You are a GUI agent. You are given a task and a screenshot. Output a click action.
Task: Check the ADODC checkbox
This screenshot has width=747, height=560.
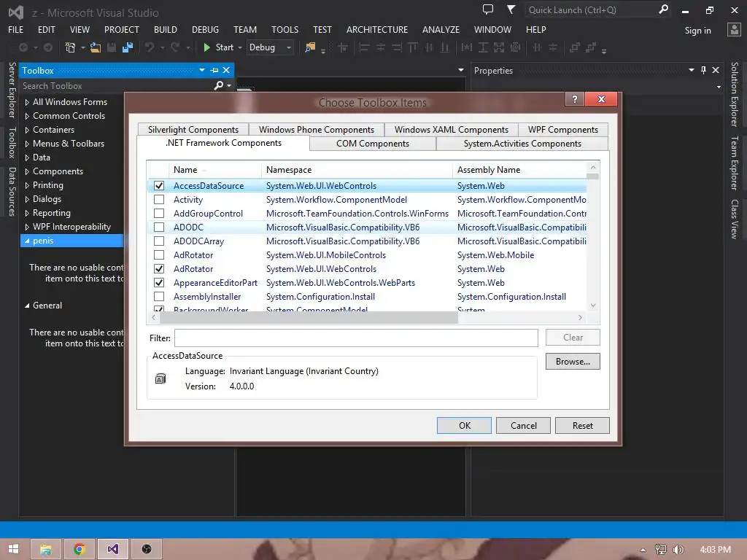point(159,227)
